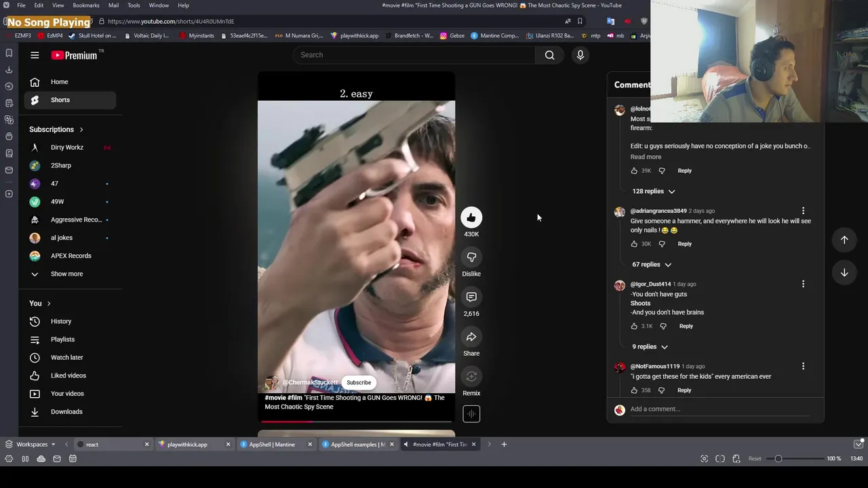
Task: Toggle status bar sync cloud icon
Action: pos(41,459)
